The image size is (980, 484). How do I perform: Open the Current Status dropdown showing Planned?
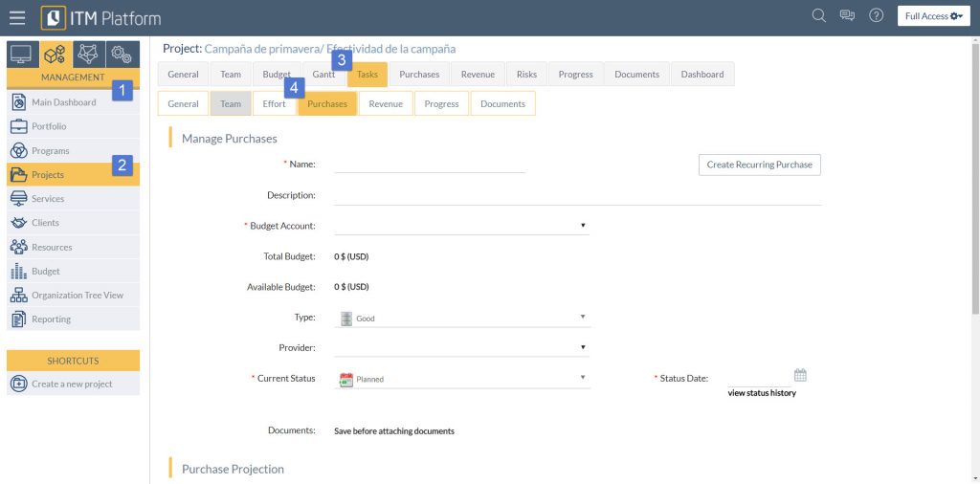pyautogui.click(x=462, y=379)
